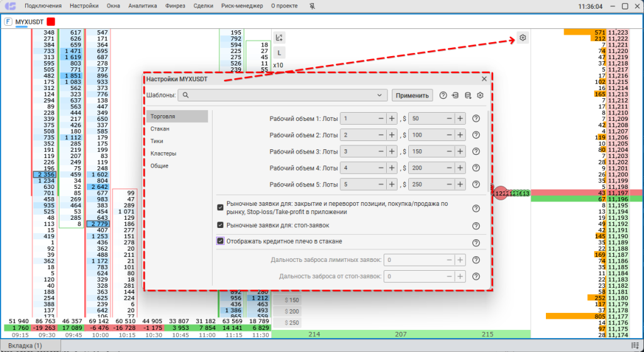Screen dimensions: 644x352
Task: Select the Стакан settings section
Action: pyautogui.click(x=160, y=128)
